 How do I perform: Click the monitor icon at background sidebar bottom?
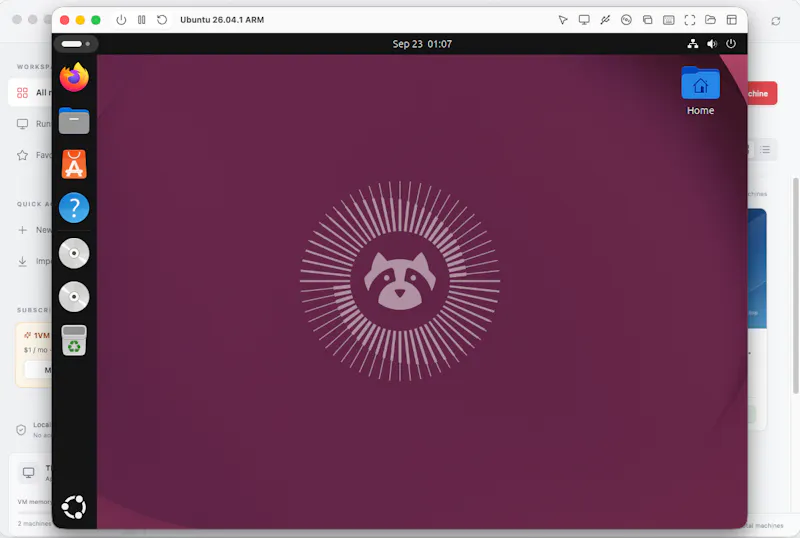[28, 473]
